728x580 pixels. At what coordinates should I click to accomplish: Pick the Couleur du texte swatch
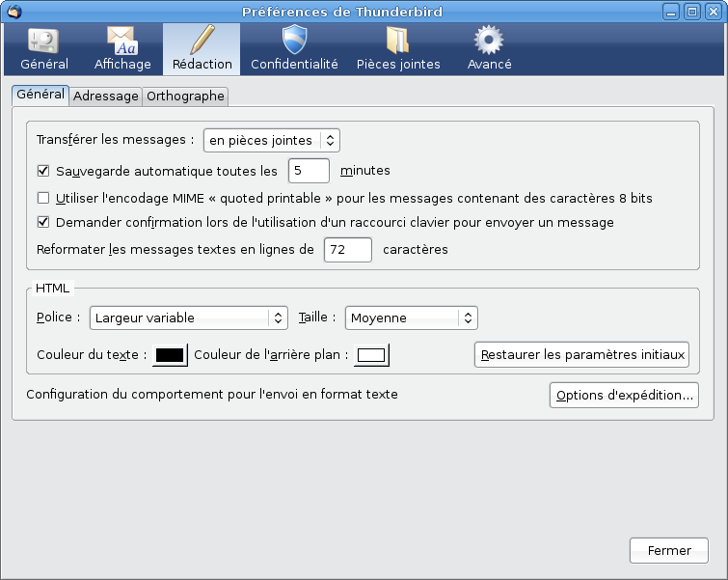coord(170,355)
